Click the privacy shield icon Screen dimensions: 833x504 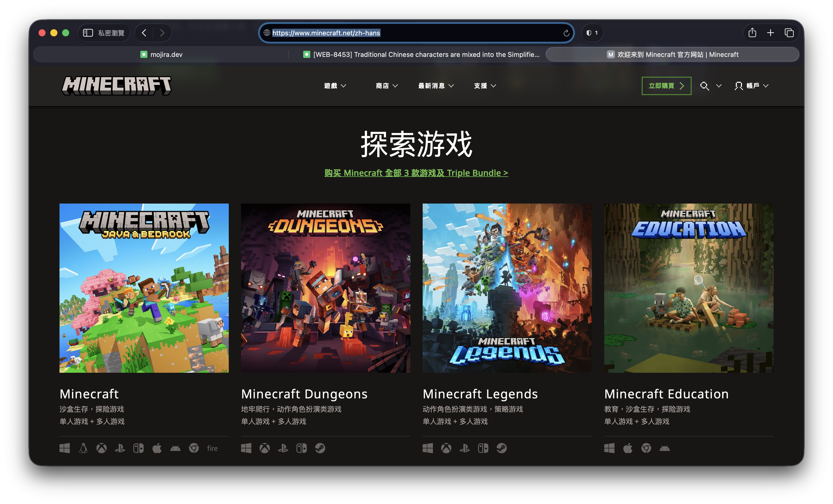[x=589, y=33]
